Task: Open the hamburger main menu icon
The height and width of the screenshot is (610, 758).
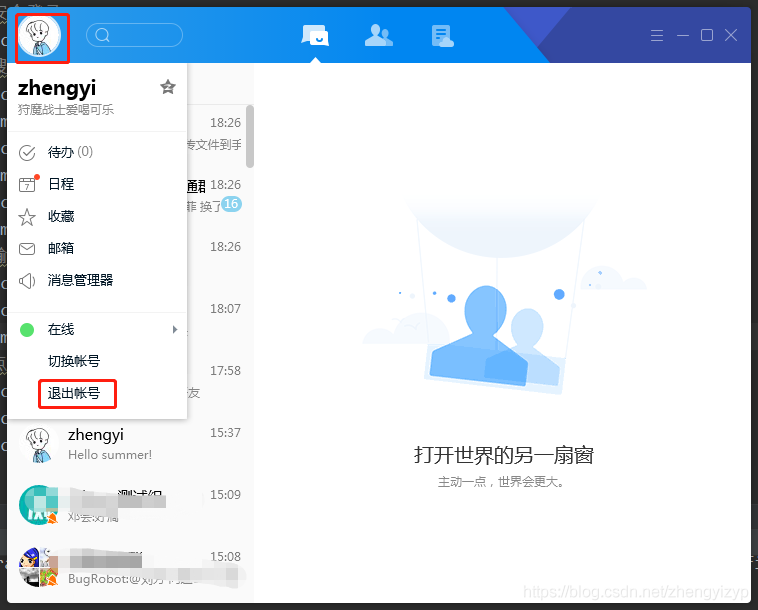Action: click(x=657, y=36)
